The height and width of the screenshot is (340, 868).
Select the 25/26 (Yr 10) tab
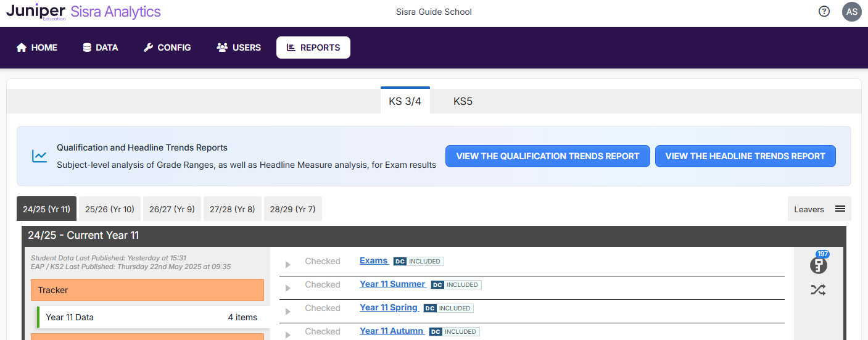coord(110,209)
